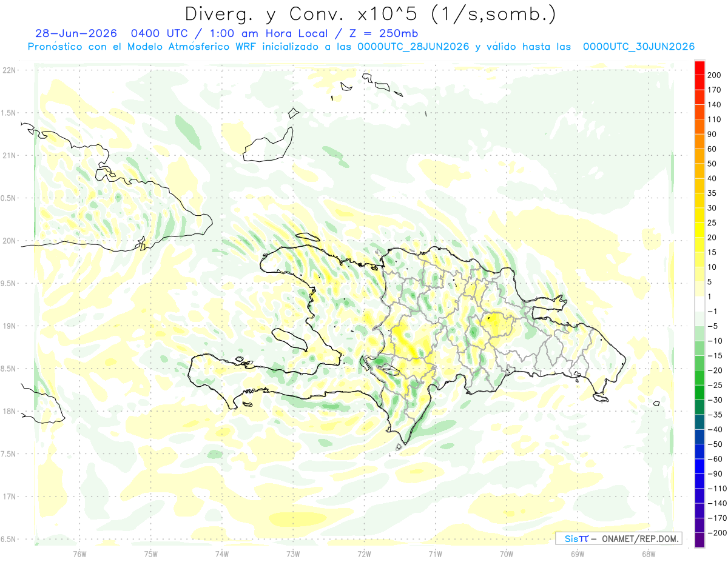728x562 pixels.
Task: Click the '75W' longitude axis label
Action: click(x=151, y=553)
